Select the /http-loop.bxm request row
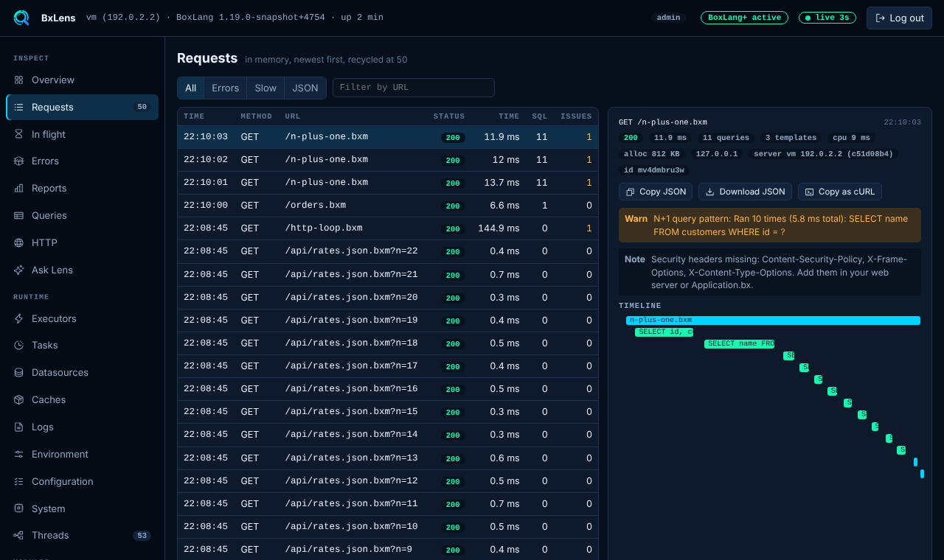Viewport: 944px width, 560px height. pyautogui.click(x=388, y=228)
